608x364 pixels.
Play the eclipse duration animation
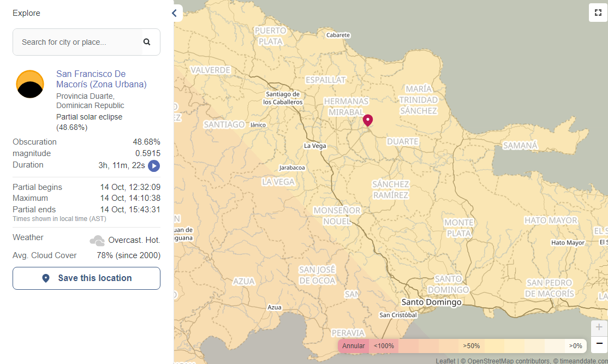154,165
